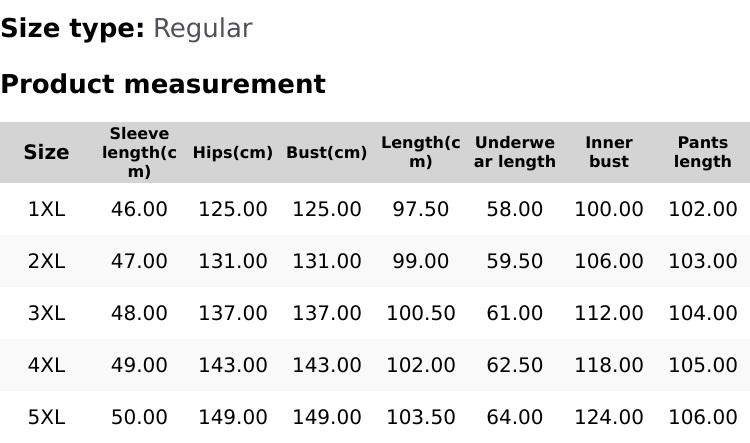This screenshot has width=750, height=443.
Task: Select the 2XL size row label
Action: coord(46,261)
